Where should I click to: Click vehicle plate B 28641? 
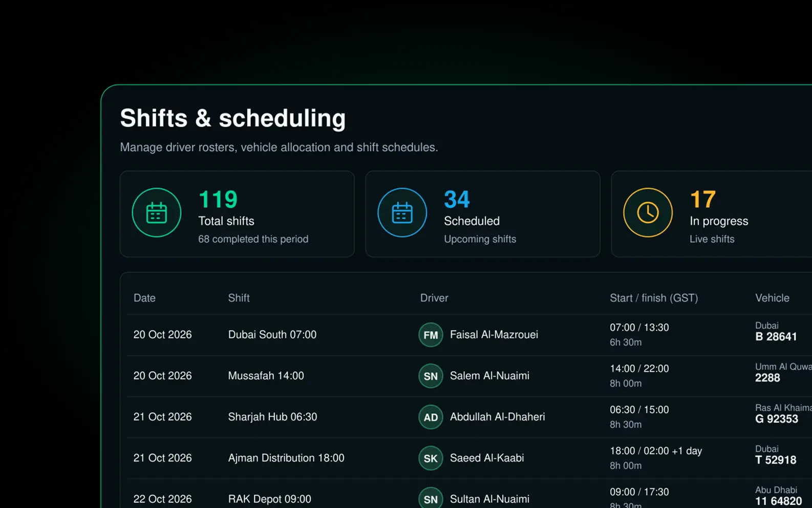[x=776, y=337]
